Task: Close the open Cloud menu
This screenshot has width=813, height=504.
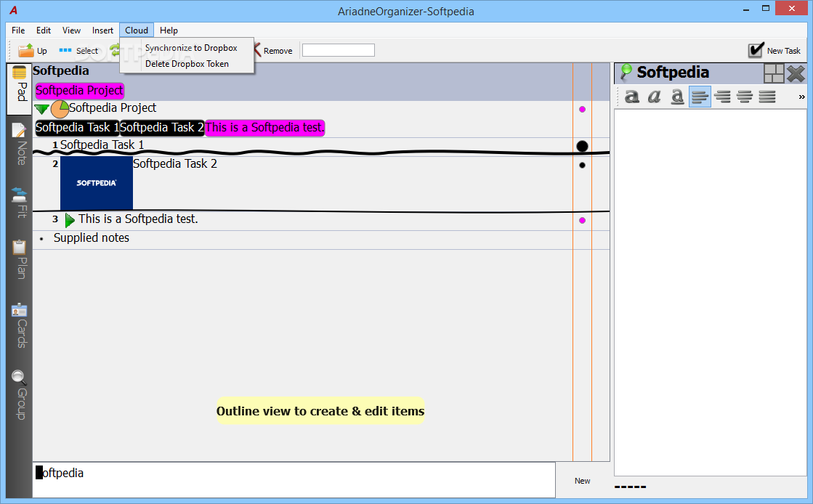Action: [x=137, y=30]
